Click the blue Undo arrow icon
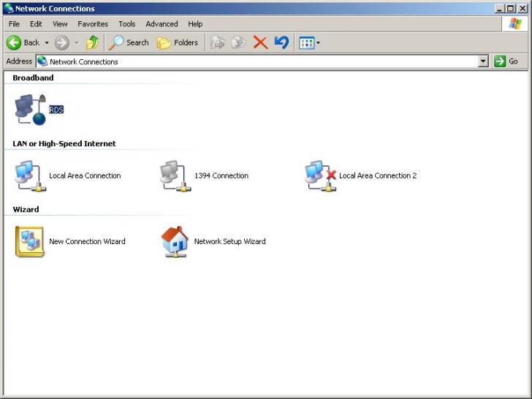 (x=281, y=43)
